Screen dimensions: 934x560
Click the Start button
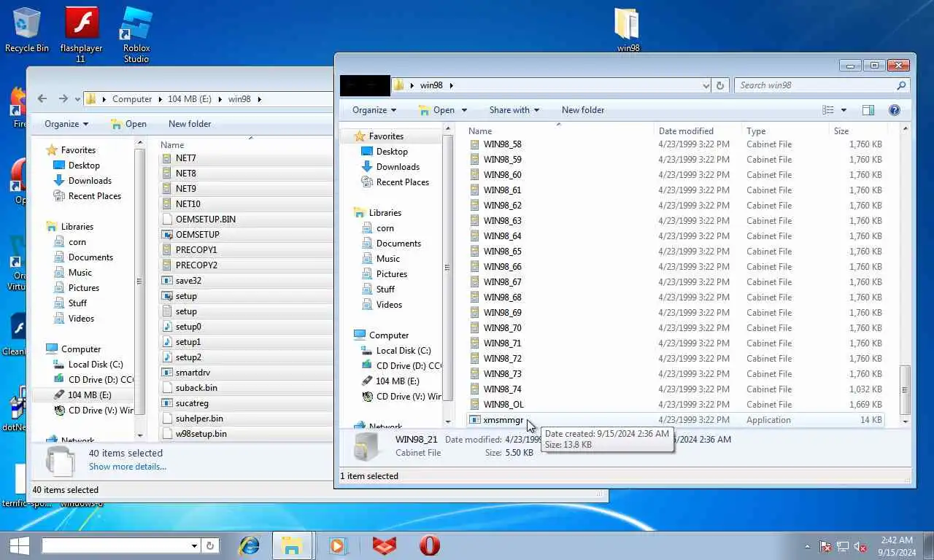pos(18,545)
